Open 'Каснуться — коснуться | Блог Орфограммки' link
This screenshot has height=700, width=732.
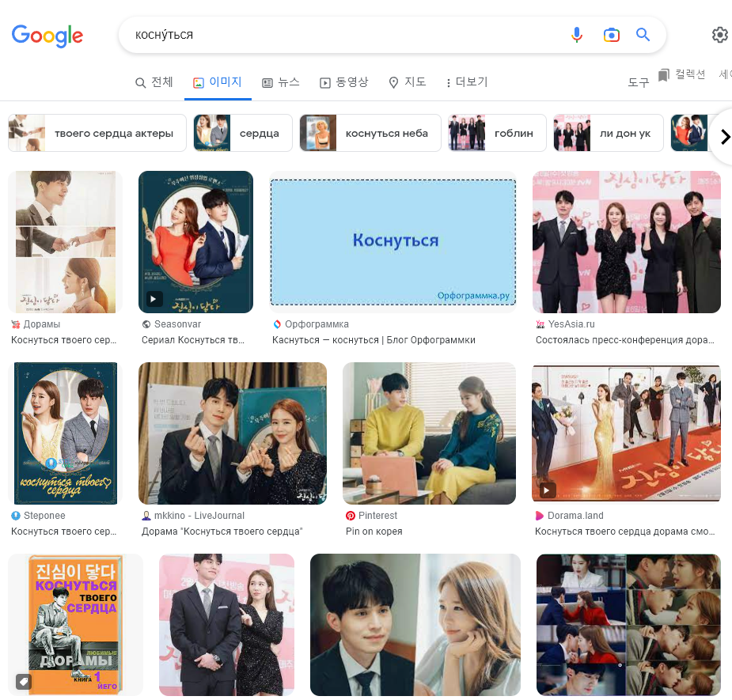pos(374,340)
